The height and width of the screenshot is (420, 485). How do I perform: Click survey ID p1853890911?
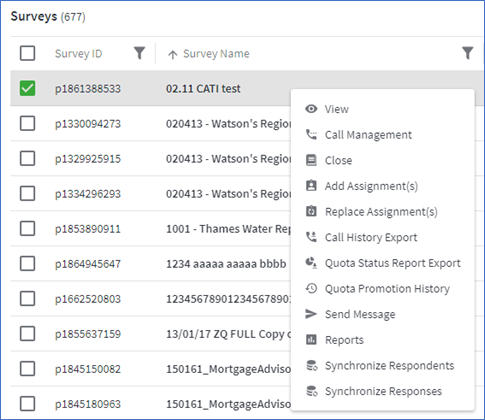(x=88, y=229)
